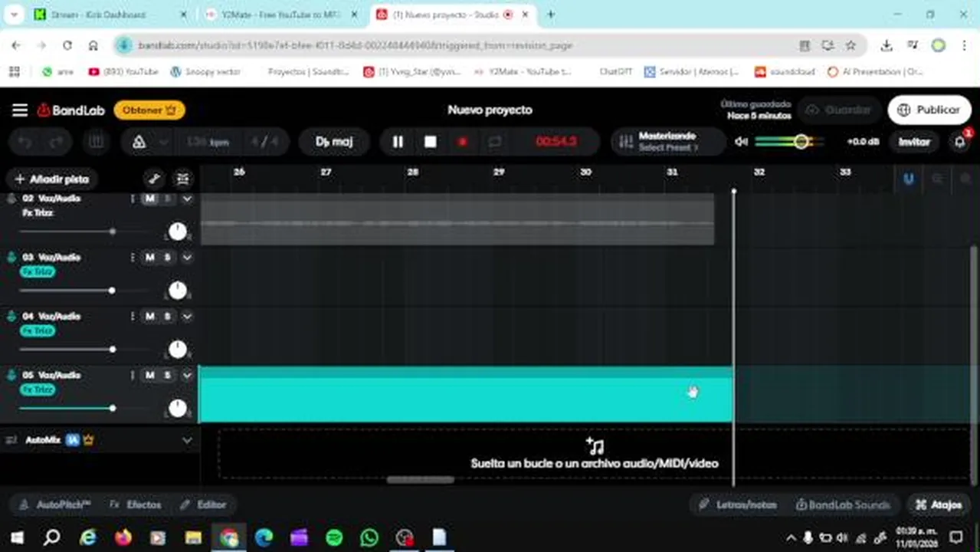This screenshot has width=980, height=552.
Task: Click the microphone icon of track 03
Action: 11,258
